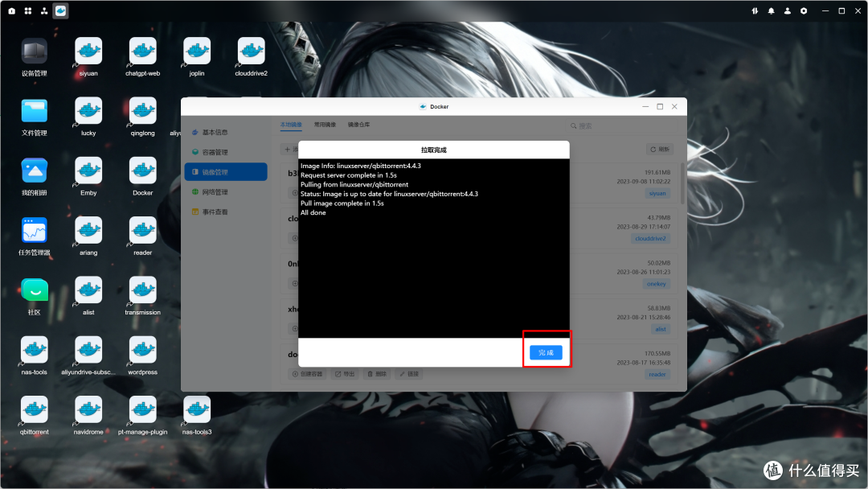The width and height of the screenshot is (868, 489).
Task: Click the 链接 link button
Action: pos(409,374)
